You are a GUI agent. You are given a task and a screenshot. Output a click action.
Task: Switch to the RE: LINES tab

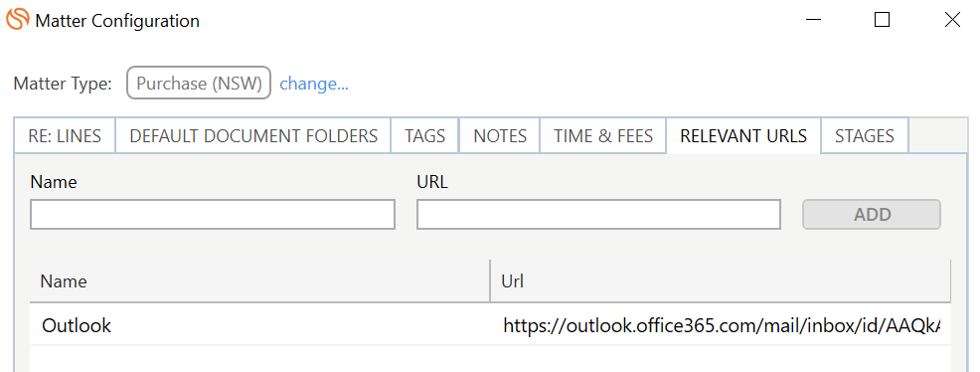(65, 135)
